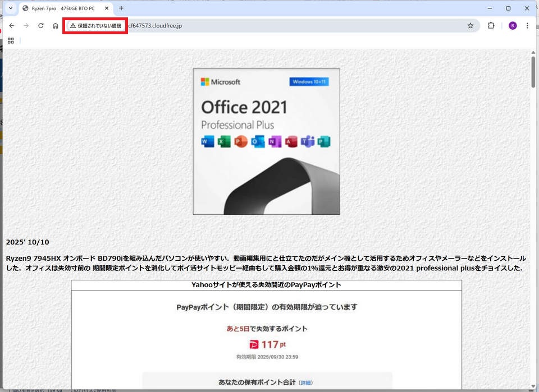Open Chrome's three-dot menu
Screen dimensions: 539x392
pyautogui.click(x=527, y=26)
